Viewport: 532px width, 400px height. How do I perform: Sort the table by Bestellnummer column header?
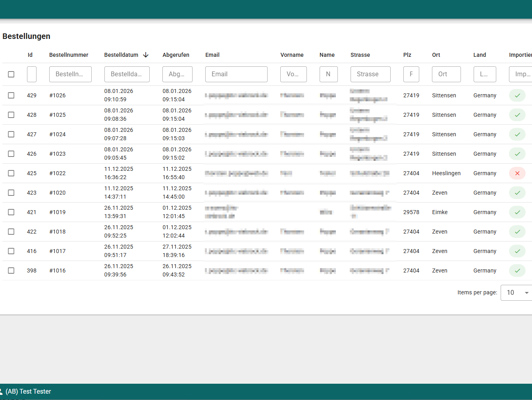coord(69,55)
